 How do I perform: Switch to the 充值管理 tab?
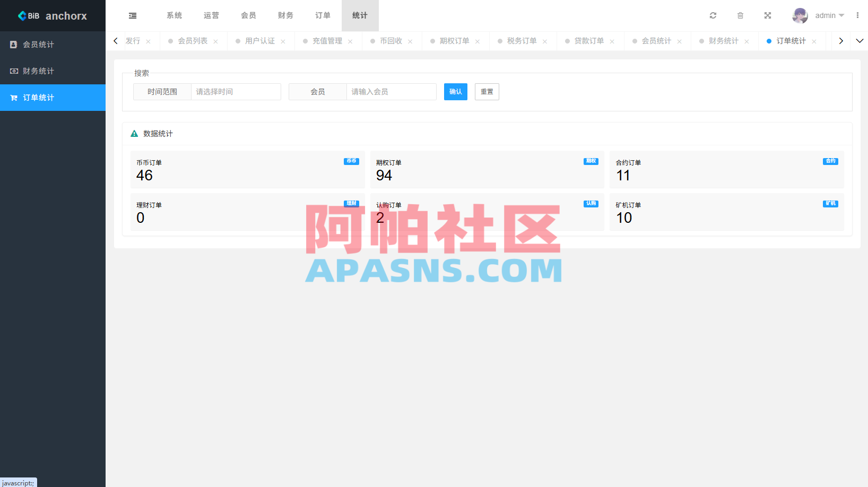[x=327, y=41]
